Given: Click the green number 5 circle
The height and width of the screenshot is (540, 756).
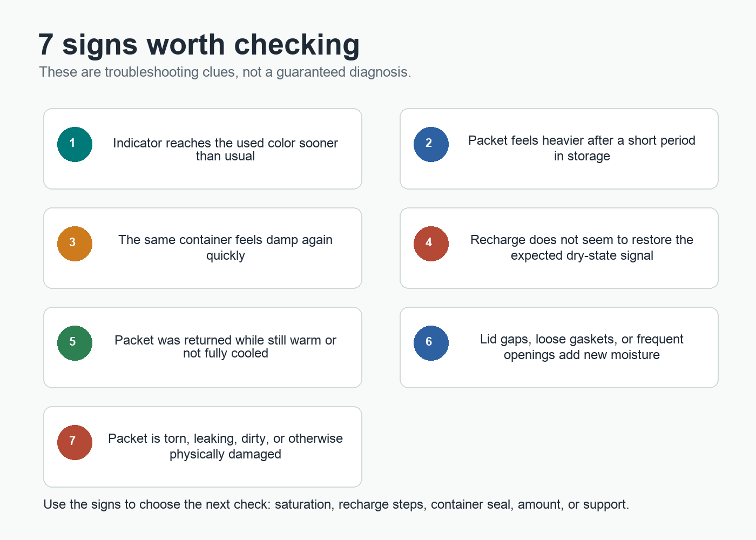Looking at the screenshot, I should 75,343.
